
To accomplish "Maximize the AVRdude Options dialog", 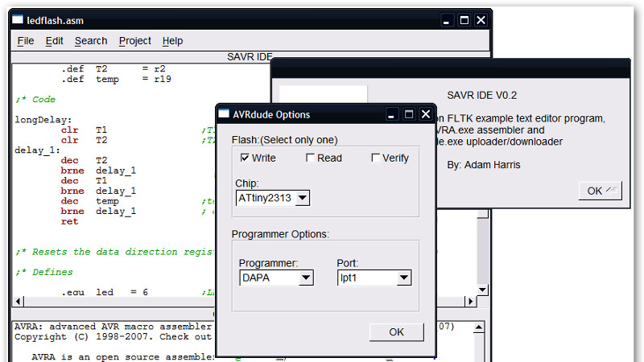I will (x=409, y=114).
